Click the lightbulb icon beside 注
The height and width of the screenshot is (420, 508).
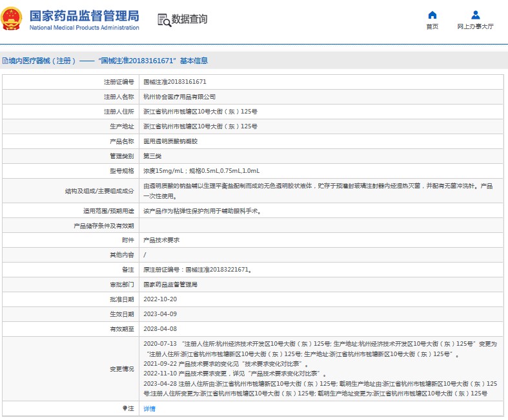coord(125,408)
